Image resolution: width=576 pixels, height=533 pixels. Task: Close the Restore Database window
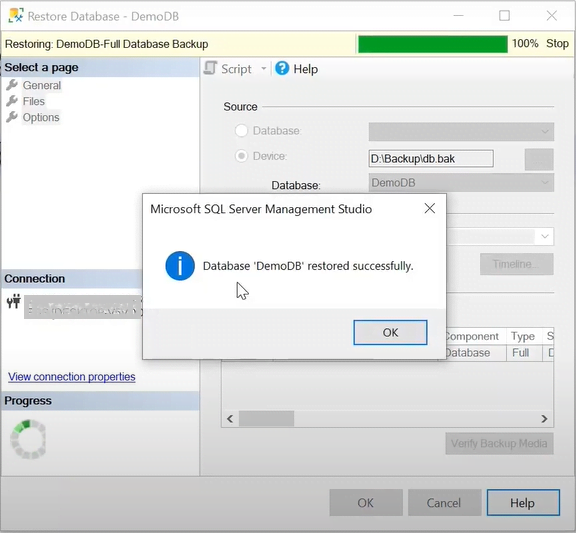552,16
